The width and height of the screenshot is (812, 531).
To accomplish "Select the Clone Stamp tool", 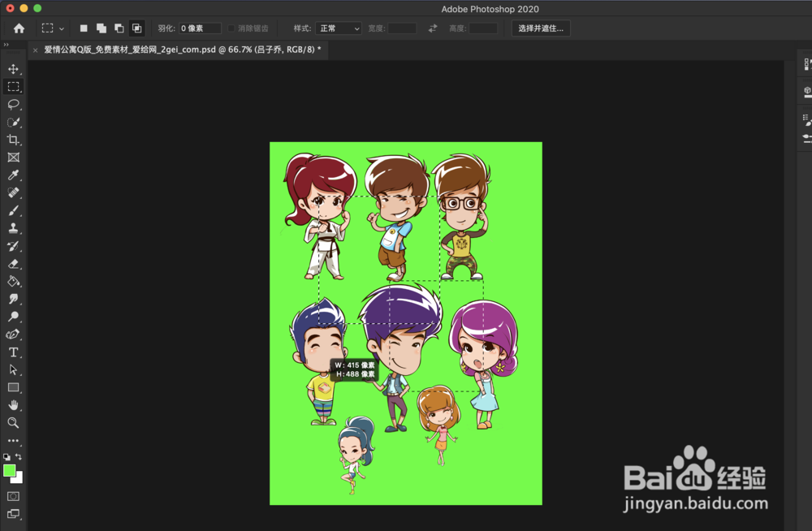I will point(14,228).
